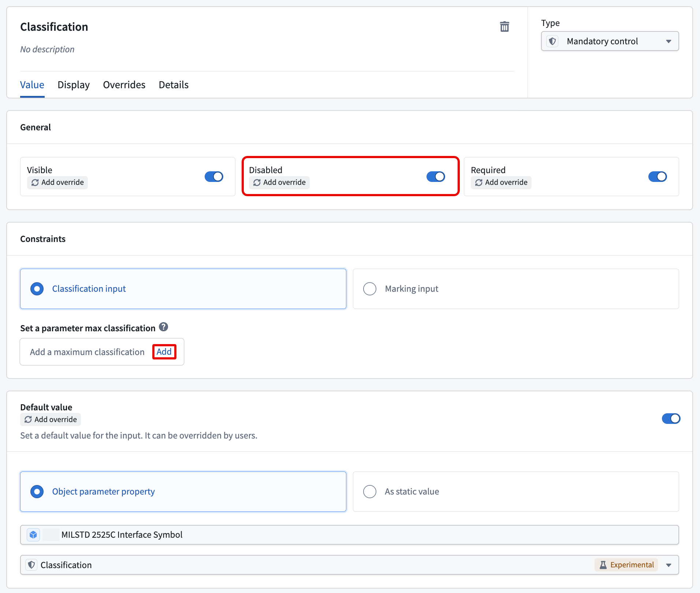Expand the Classification property dropdown arrow
The width and height of the screenshot is (700, 593).
point(669,565)
